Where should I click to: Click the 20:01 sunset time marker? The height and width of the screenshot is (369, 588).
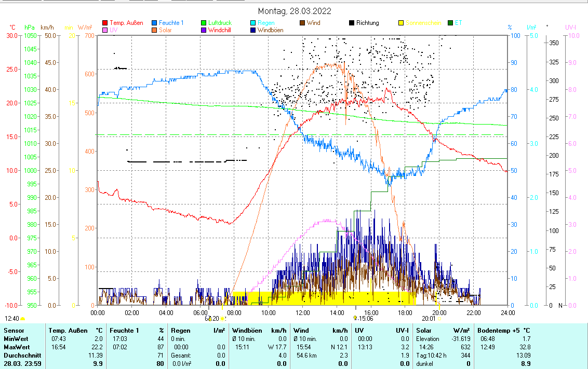(429, 319)
